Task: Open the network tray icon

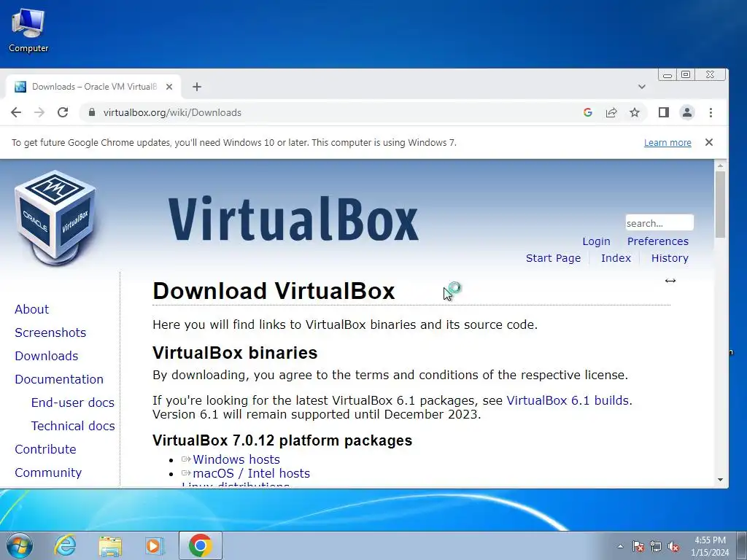Action: 656,547
